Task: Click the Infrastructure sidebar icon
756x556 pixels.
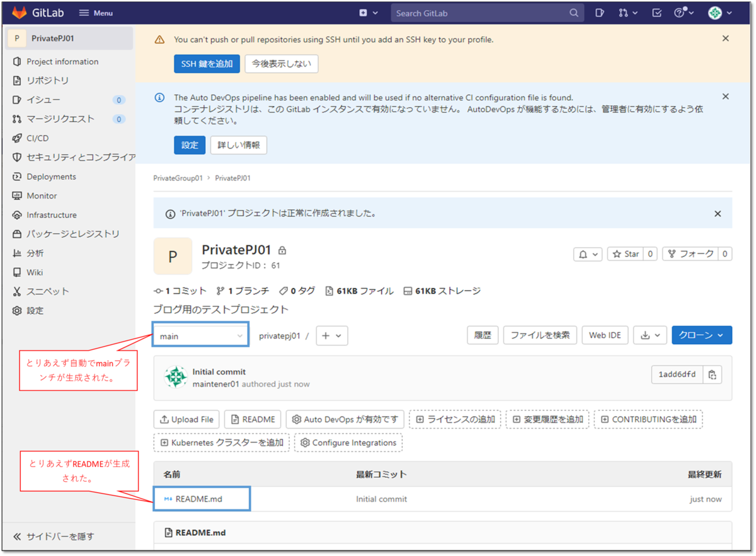Action: [x=17, y=215]
